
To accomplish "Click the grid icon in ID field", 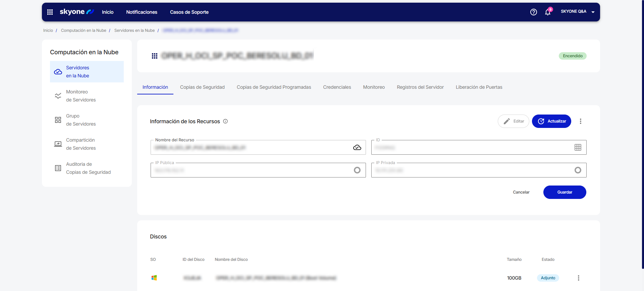I will click(578, 148).
